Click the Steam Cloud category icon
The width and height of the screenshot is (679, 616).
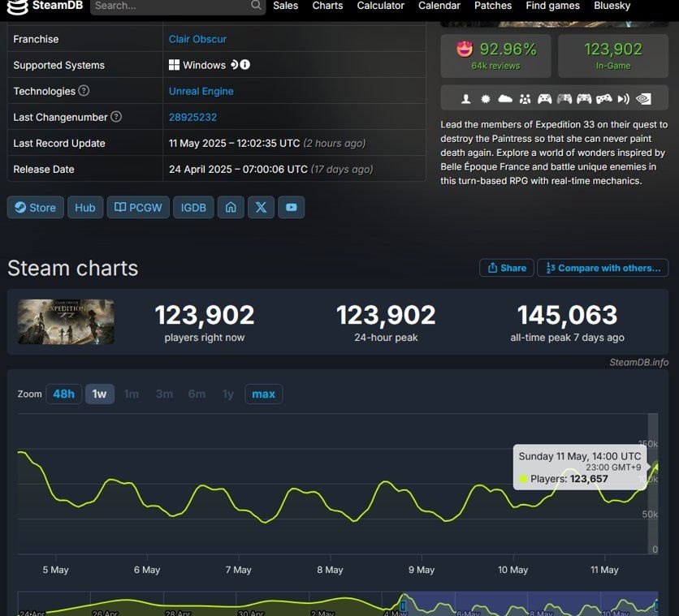click(x=505, y=99)
